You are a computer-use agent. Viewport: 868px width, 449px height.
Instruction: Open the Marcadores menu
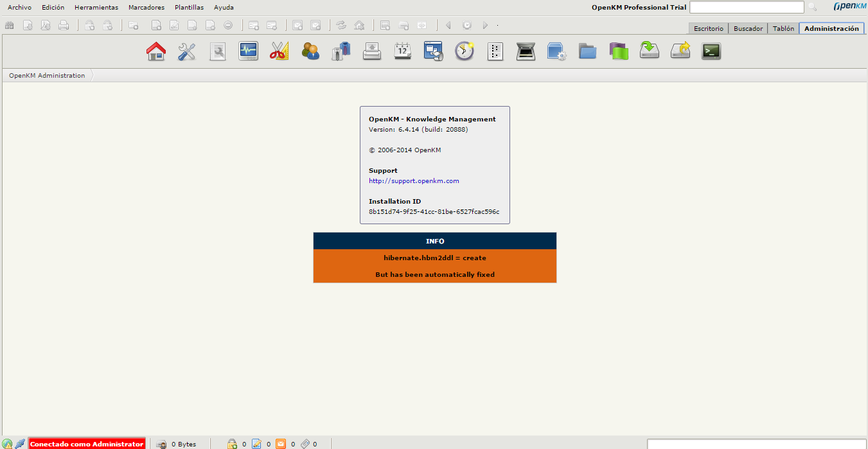coord(146,8)
